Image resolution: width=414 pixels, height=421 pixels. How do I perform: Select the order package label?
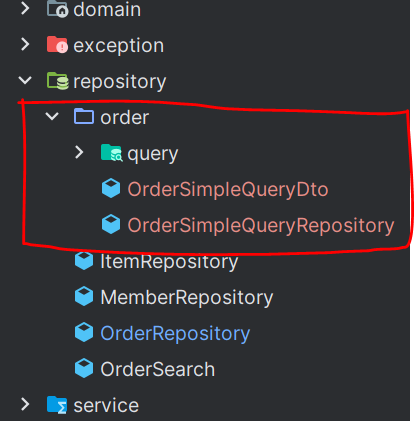pyautogui.click(x=125, y=117)
